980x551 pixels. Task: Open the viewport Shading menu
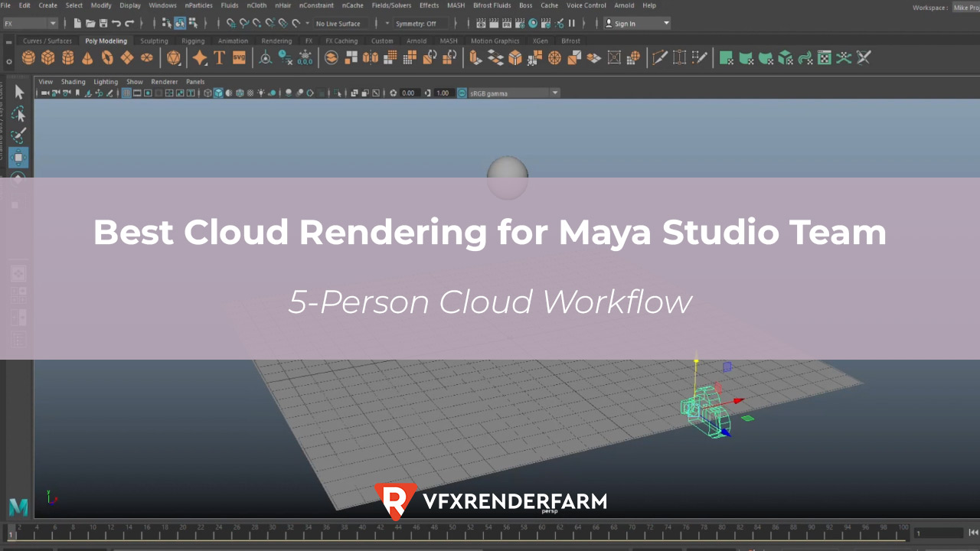pyautogui.click(x=73, y=82)
